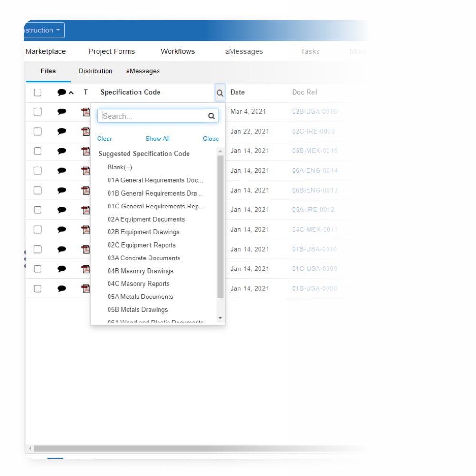Viewport: 476px width, 476px height.
Task: Select 04B Masonry Drawings option
Action: click(140, 271)
